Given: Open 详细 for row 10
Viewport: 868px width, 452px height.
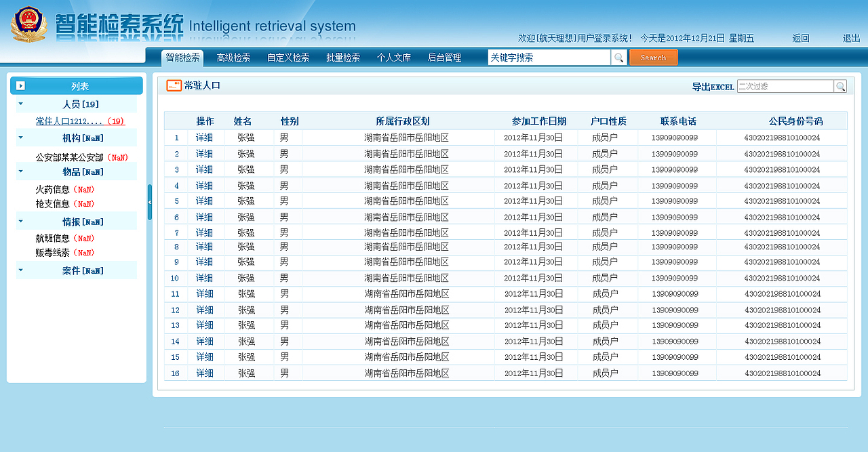Looking at the screenshot, I should pyautogui.click(x=204, y=278).
